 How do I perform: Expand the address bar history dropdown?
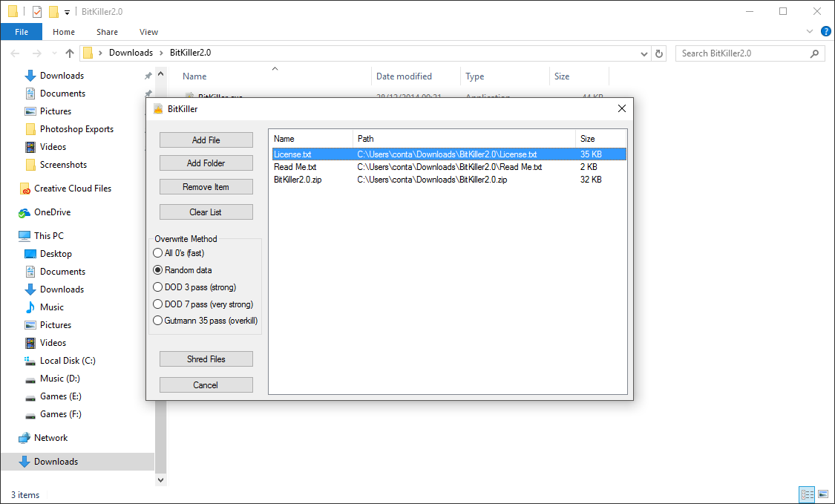[x=644, y=53]
